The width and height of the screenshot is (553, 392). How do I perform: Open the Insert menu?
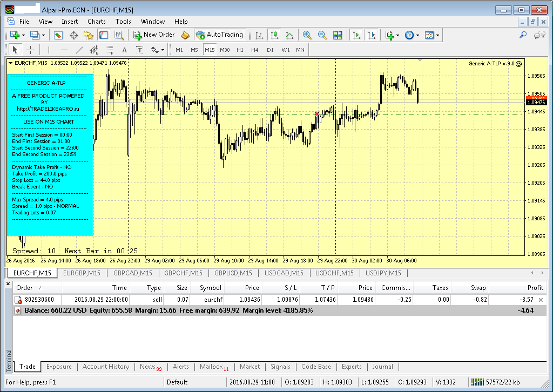[70, 22]
